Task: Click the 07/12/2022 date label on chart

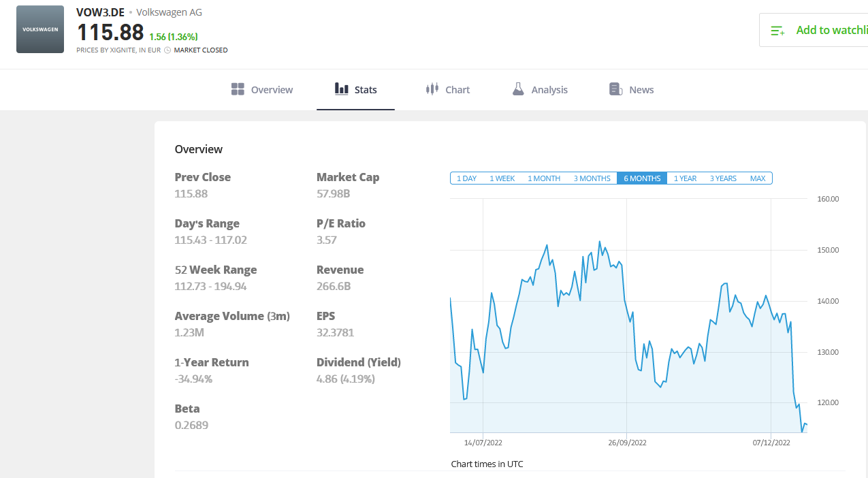Action: click(x=771, y=443)
